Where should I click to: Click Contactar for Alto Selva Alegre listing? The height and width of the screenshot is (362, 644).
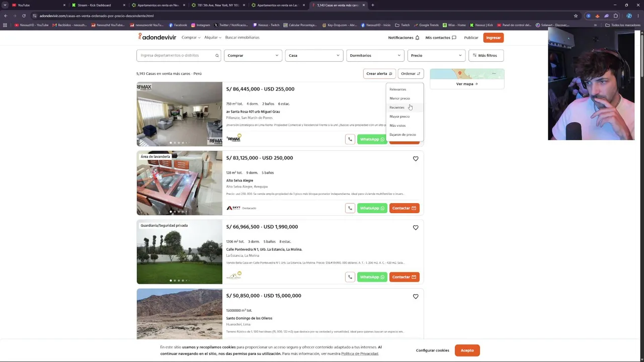[404, 208]
